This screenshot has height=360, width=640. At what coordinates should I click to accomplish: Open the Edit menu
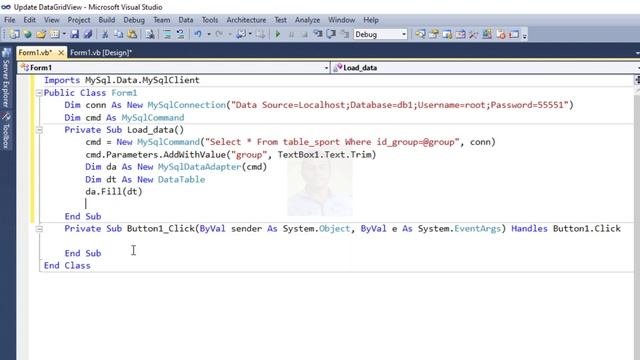29,20
